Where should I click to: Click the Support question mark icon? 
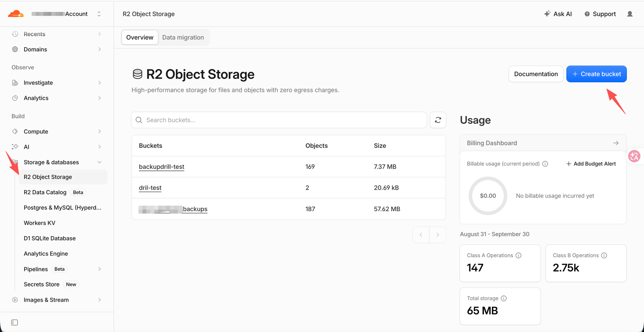tap(587, 14)
